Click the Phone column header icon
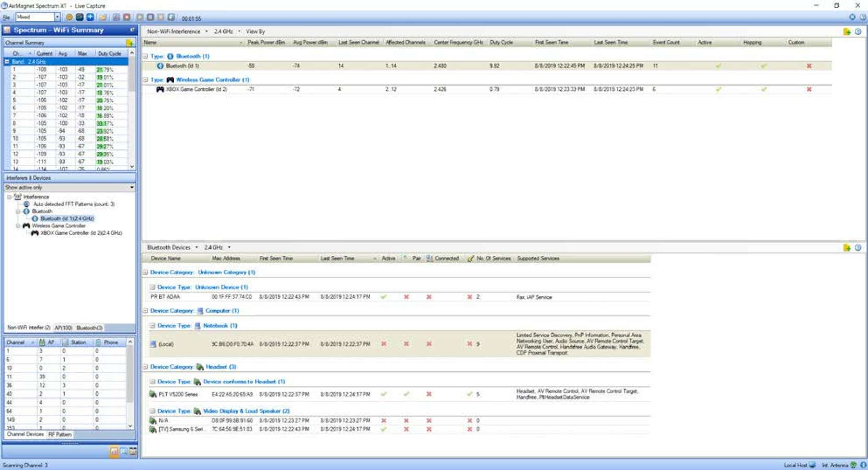 [98, 343]
